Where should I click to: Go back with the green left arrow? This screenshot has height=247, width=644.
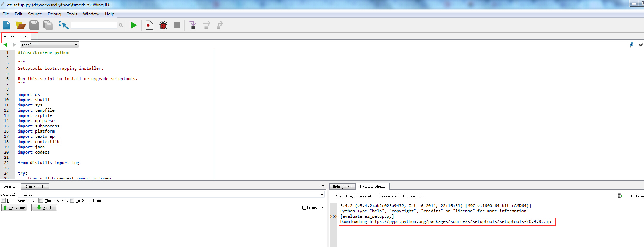(x=5, y=45)
